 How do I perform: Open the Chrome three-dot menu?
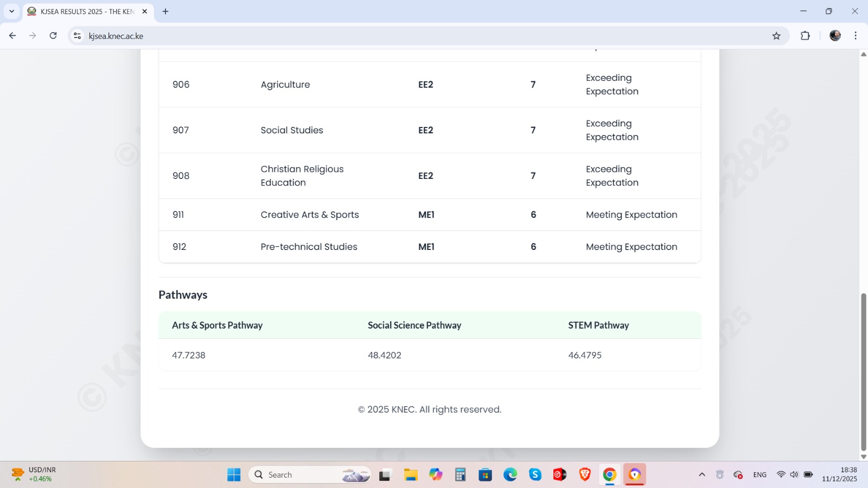click(x=856, y=36)
